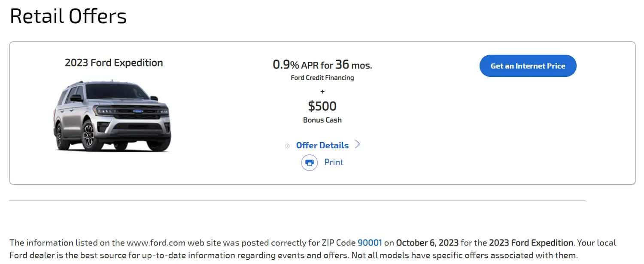Image resolution: width=644 pixels, height=264 pixels.
Task: Expand the chevron arrow after Offer Details
Action: coord(358,145)
